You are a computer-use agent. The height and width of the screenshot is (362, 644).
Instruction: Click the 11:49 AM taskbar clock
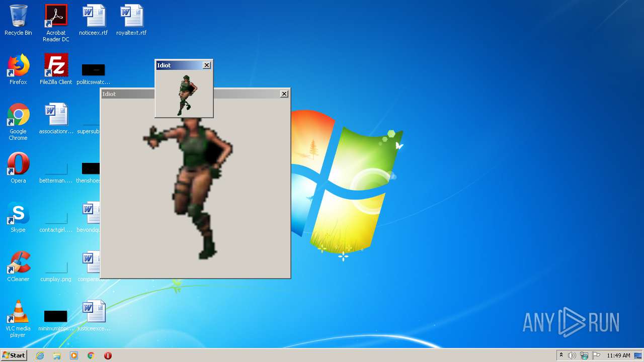[x=618, y=355]
